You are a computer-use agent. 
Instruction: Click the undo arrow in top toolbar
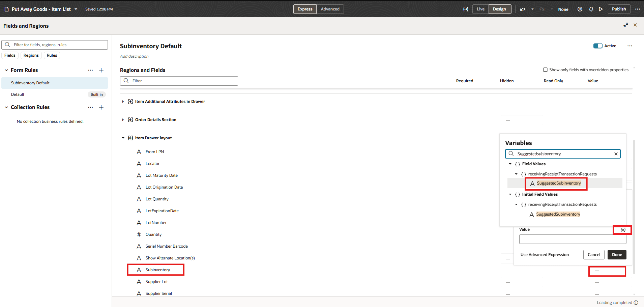[523, 9]
